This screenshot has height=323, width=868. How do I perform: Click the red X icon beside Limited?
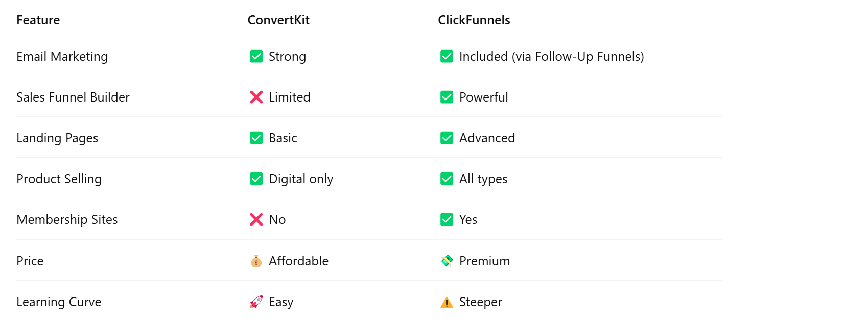point(256,97)
